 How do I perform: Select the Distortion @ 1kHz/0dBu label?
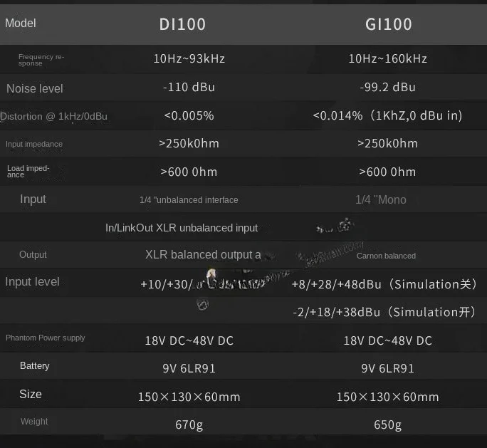[54, 116]
